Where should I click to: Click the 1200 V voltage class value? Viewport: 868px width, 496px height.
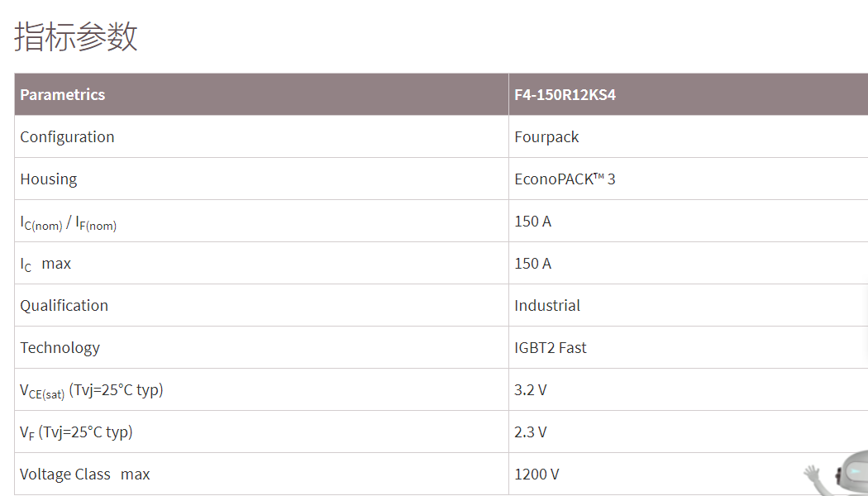[537, 474]
